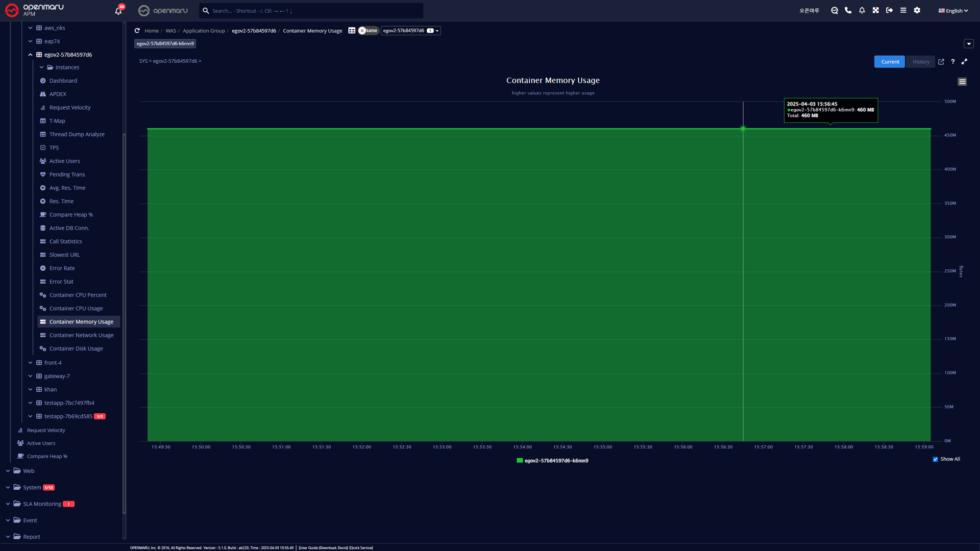The height and width of the screenshot is (551, 980).
Task: Open egov2-57b84597d6 instance selector dropdown
Action: (x=410, y=31)
